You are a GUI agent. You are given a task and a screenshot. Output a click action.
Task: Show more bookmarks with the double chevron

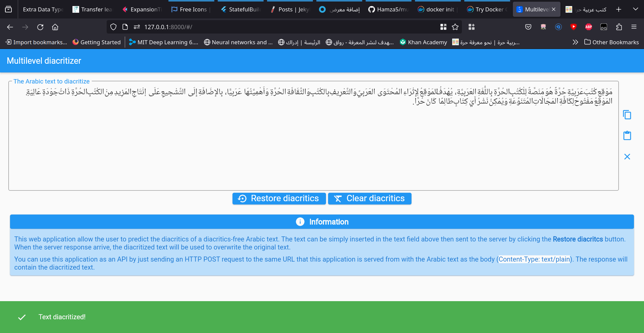pos(575,42)
